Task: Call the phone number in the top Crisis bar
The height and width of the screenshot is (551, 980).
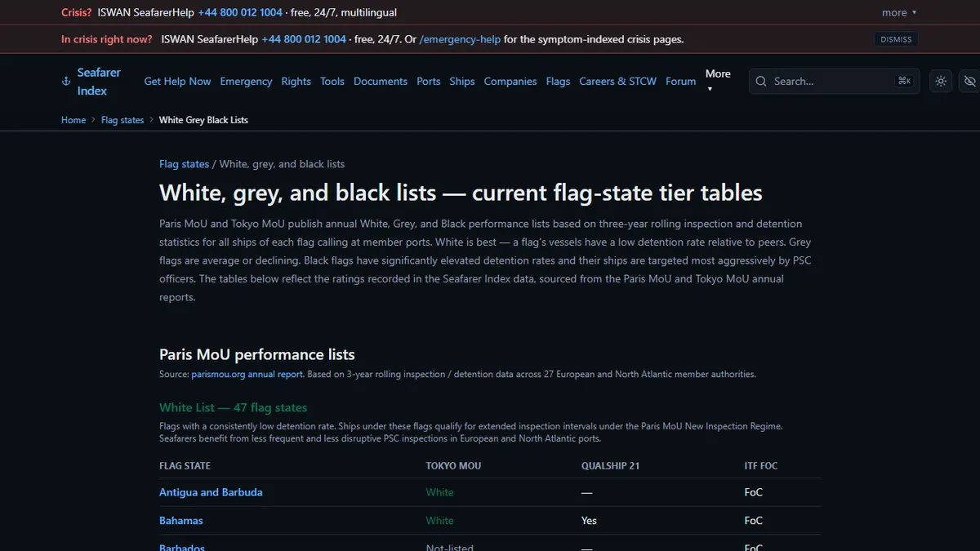Action: 240,12
